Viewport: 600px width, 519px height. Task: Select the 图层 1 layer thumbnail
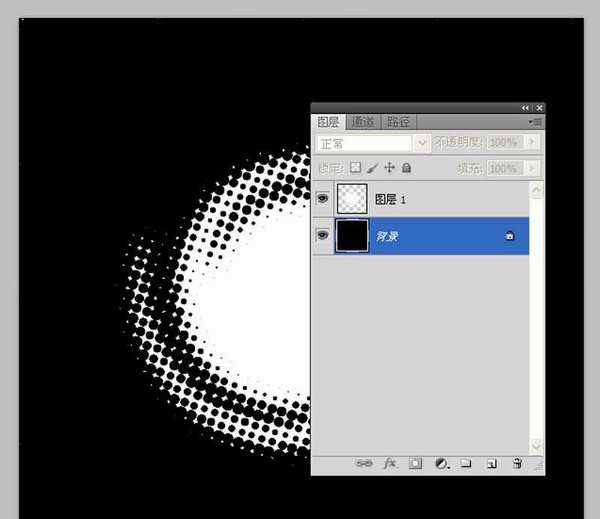click(352, 199)
